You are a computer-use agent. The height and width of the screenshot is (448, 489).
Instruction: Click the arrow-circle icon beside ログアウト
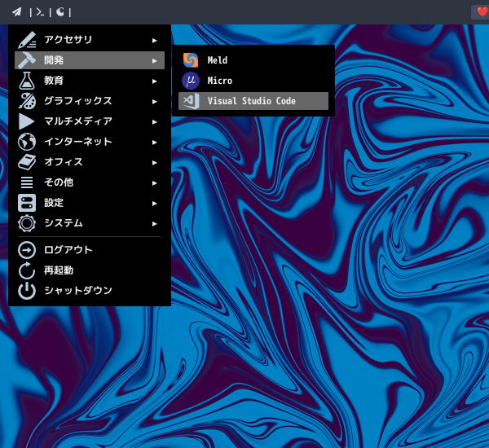pyautogui.click(x=27, y=250)
